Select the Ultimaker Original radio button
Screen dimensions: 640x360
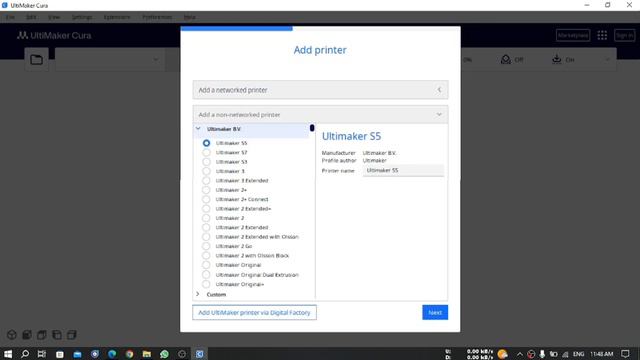pyautogui.click(x=207, y=265)
